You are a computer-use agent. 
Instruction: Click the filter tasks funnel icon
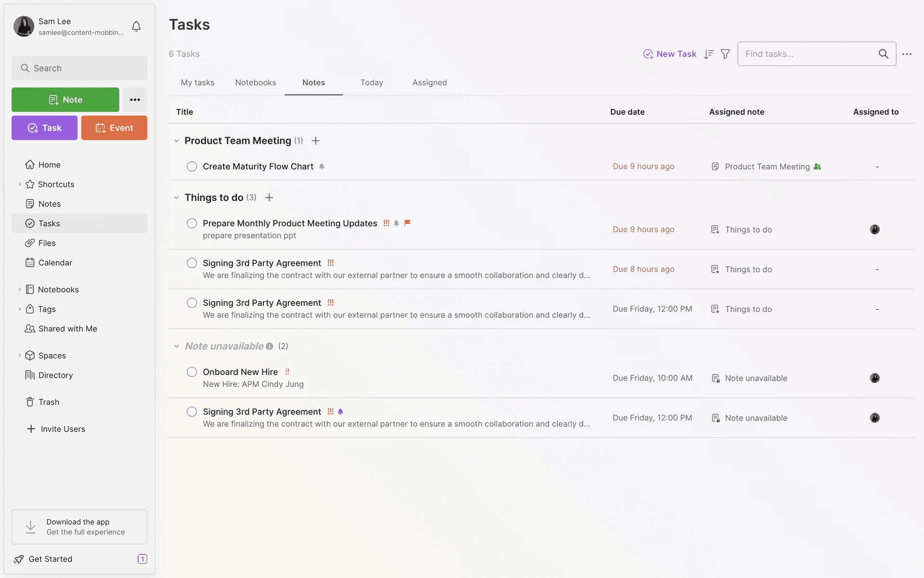pyautogui.click(x=725, y=54)
